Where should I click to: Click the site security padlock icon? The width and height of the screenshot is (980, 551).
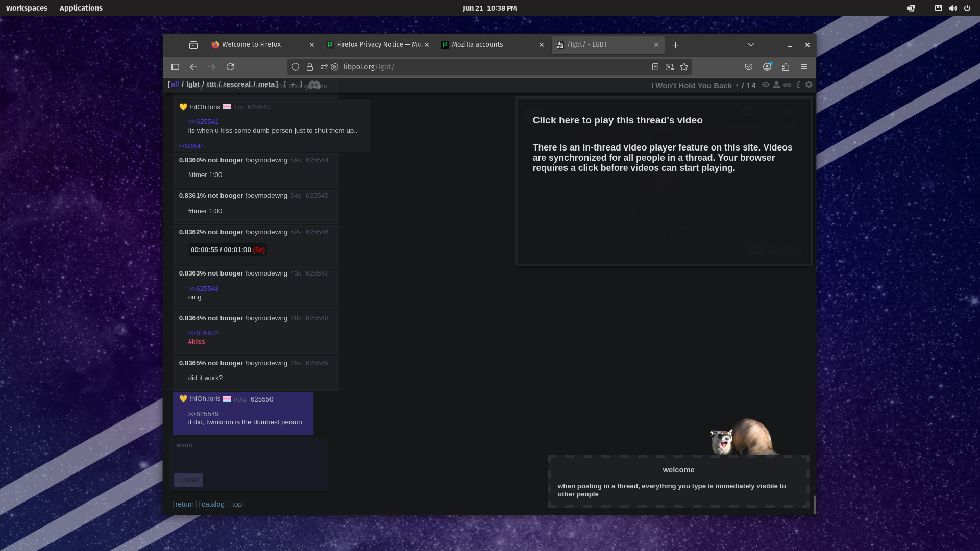[x=310, y=67]
